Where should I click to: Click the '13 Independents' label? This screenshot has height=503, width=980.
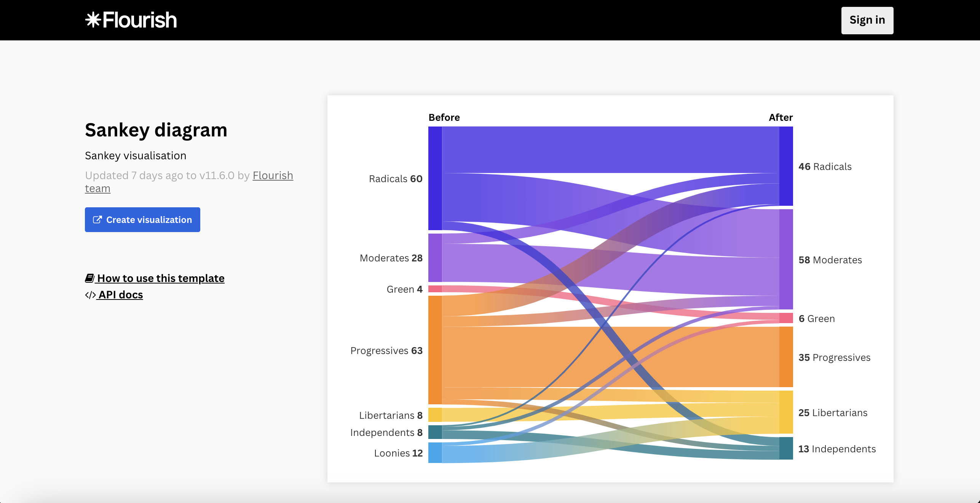(837, 449)
